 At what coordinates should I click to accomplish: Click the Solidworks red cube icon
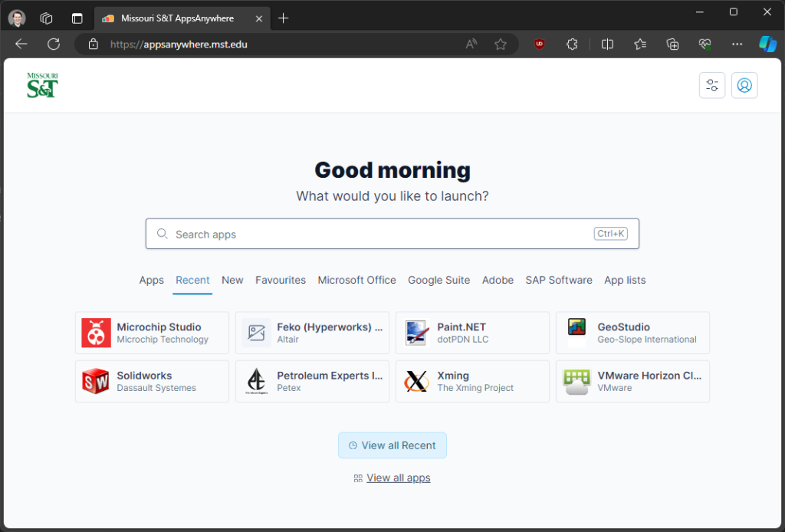[x=96, y=381]
